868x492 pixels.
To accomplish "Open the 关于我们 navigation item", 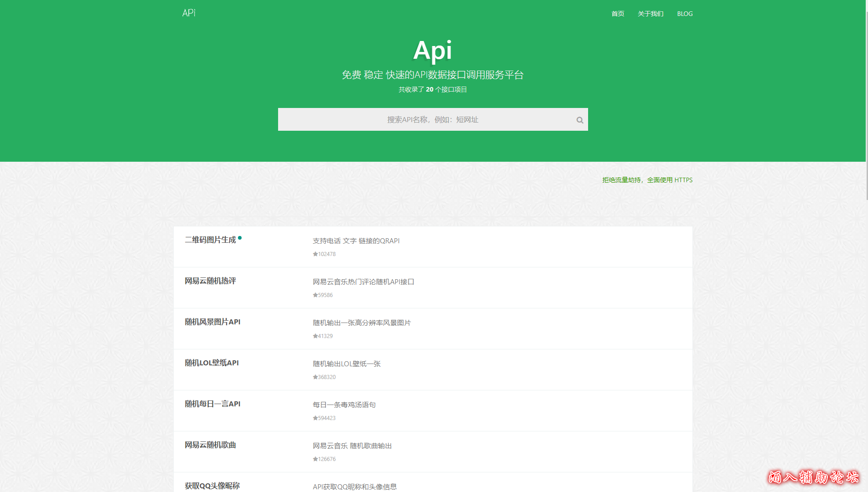I will [x=651, y=14].
